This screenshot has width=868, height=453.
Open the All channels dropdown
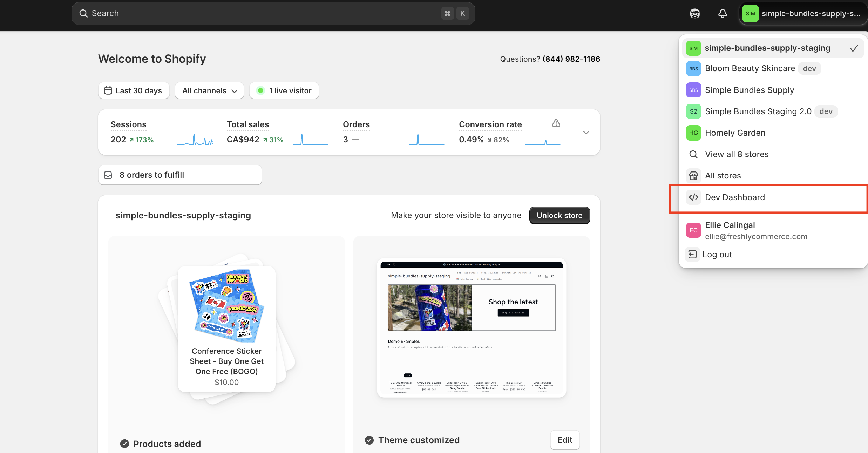click(209, 91)
